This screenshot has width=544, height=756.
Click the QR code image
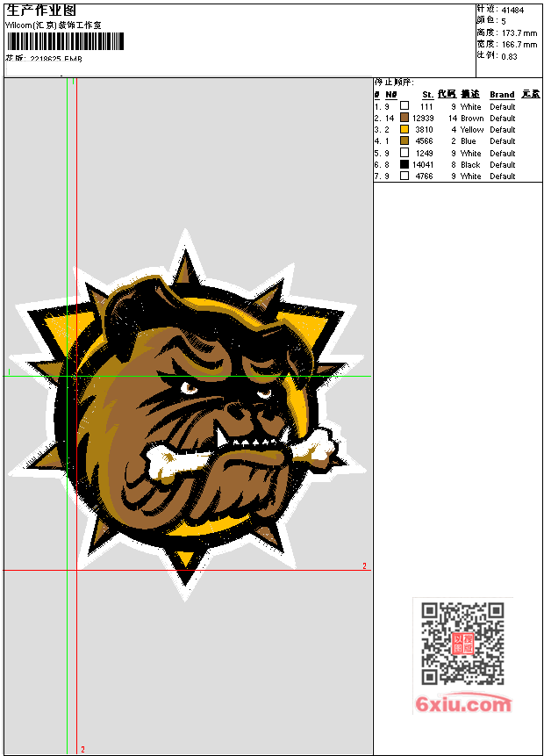click(x=462, y=644)
